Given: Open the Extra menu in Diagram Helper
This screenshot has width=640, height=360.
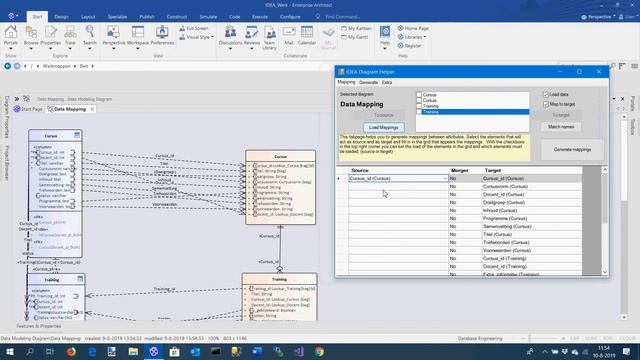Looking at the screenshot, I should [387, 82].
